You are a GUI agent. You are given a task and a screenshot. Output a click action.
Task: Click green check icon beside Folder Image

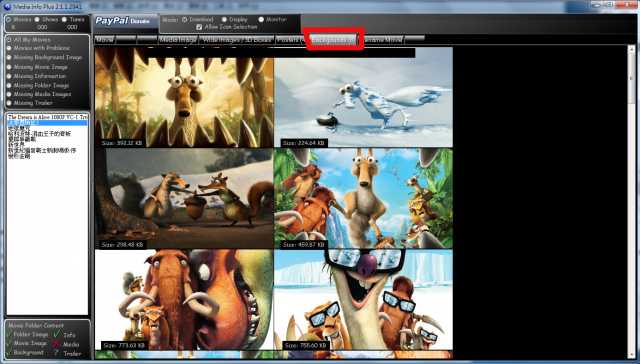click(x=9, y=334)
